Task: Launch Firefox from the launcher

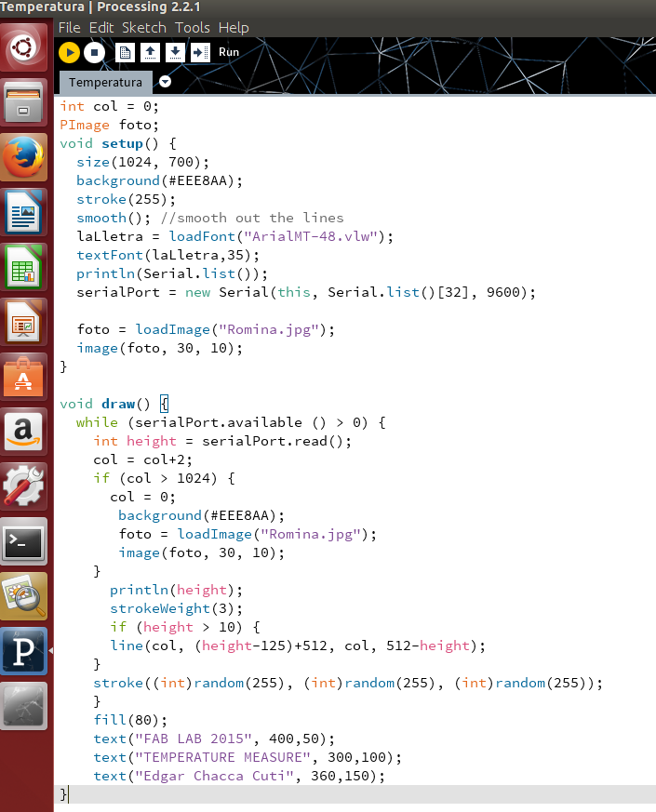Action: tap(24, 157)
